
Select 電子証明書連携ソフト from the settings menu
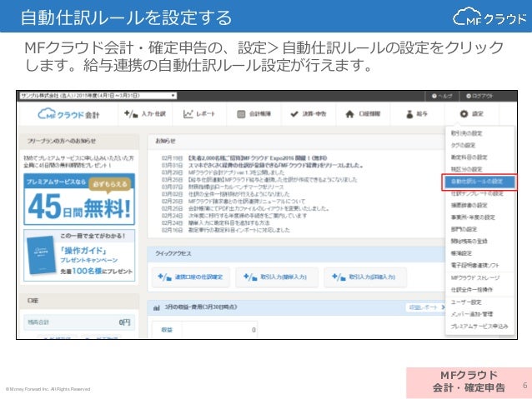474,265
